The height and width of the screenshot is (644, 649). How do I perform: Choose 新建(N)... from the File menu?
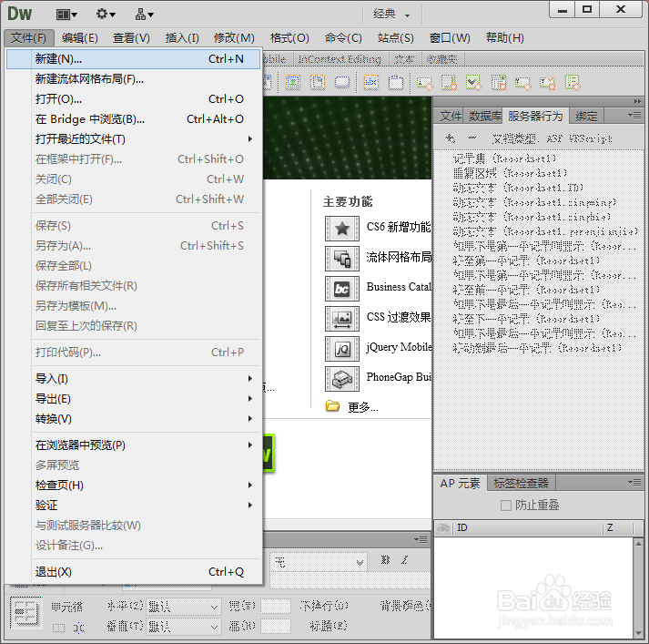point(133,59)
